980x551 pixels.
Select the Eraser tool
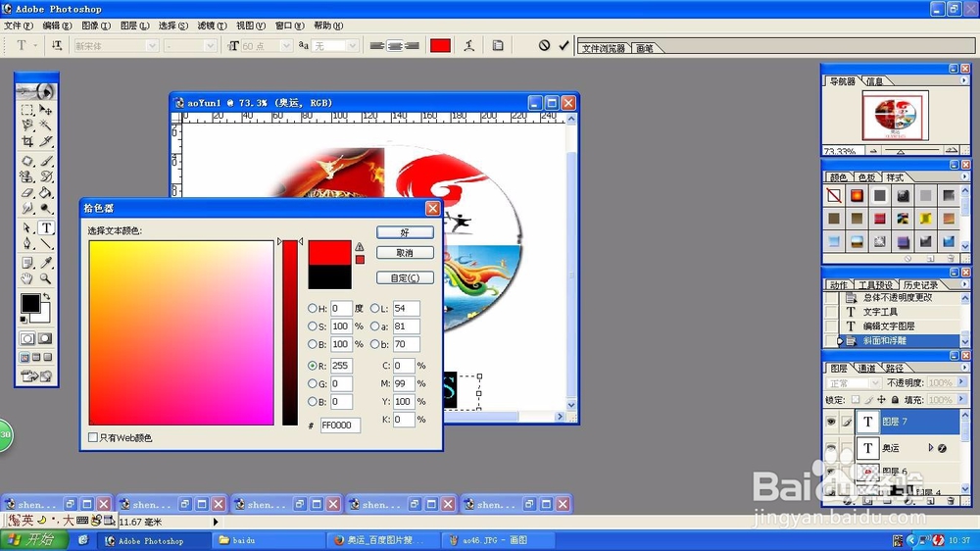click(26, 192)
